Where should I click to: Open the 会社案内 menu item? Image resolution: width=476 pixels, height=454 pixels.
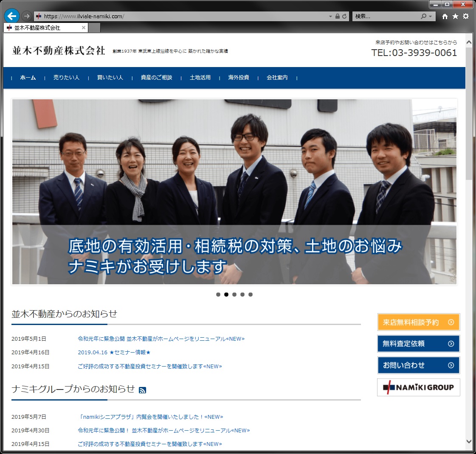tap(277, 78)
